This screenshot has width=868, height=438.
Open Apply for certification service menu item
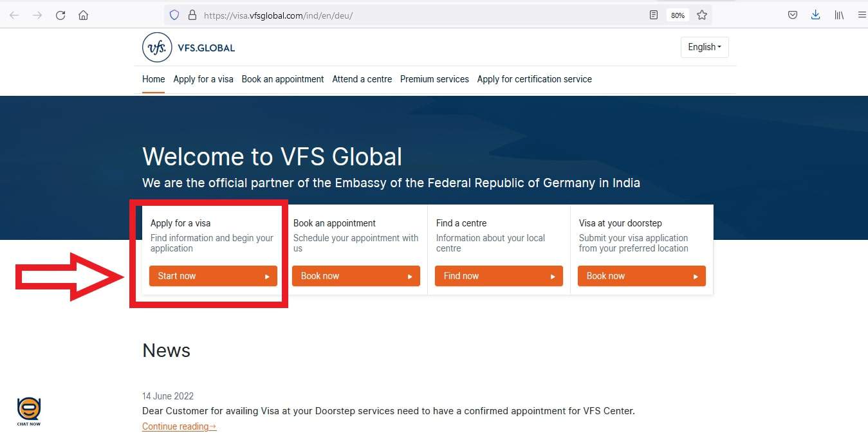(x=534, y=79)
